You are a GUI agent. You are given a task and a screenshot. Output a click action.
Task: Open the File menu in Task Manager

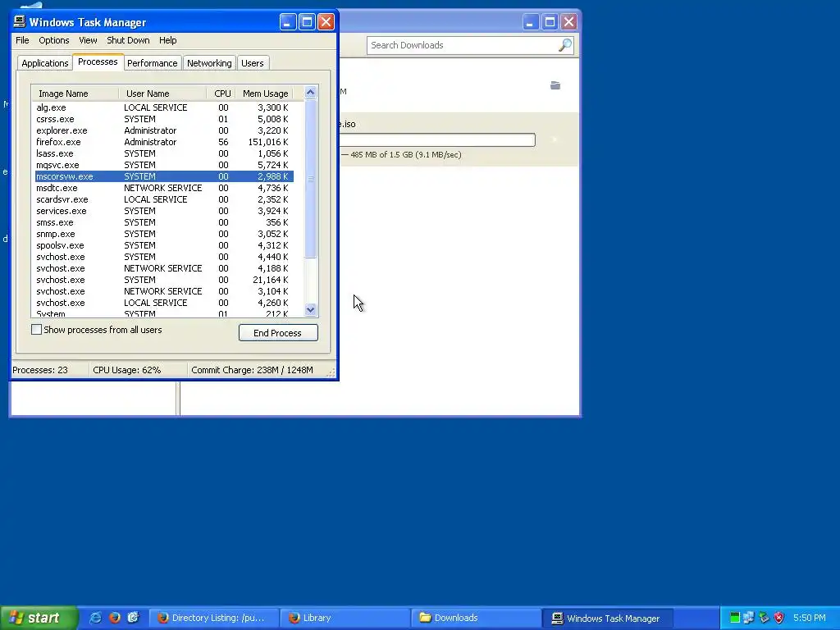(x=22, y=40)
